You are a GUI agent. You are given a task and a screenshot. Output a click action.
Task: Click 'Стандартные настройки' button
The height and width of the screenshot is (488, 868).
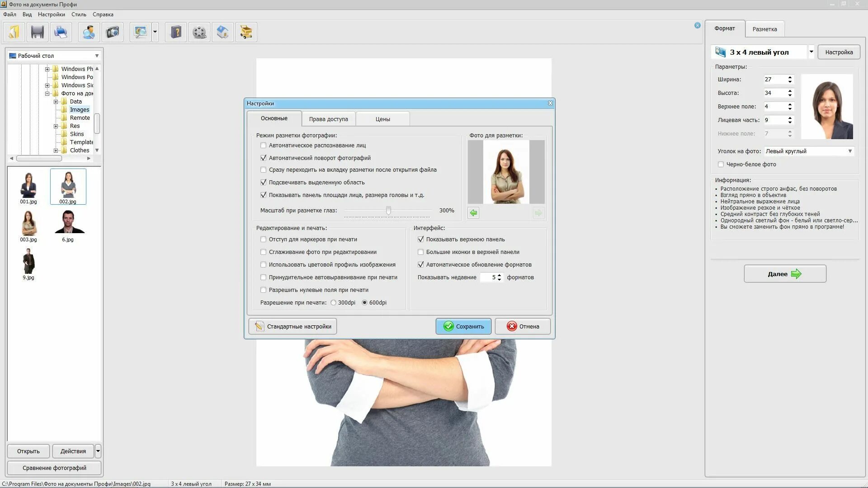click(x=292, y=326)
